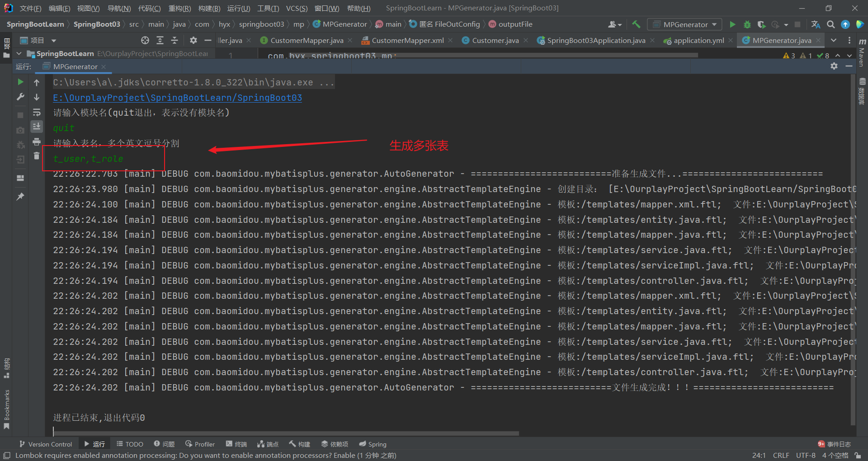Open Project panel gear options
This screenshot has height=461, width=868.
pyautogui.click(x=193, y=40)
